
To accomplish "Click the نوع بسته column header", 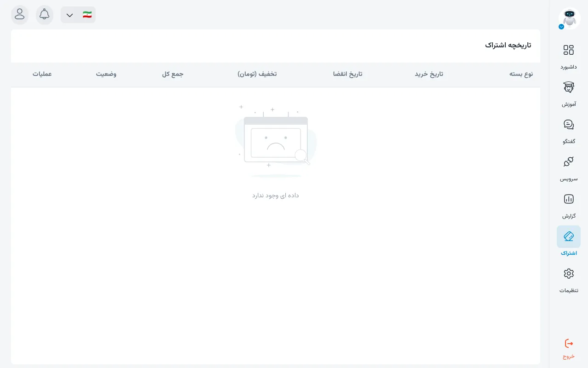I will point(521,74).
